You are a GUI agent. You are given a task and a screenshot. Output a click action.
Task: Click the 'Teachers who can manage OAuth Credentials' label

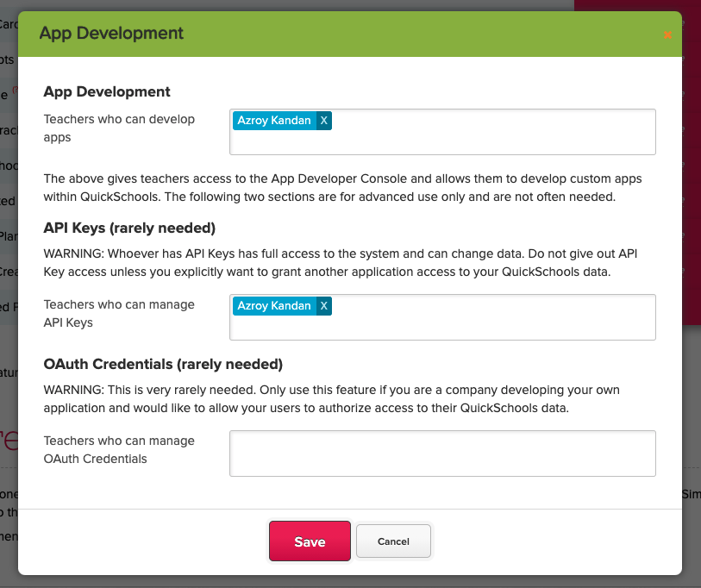coord(119,450)
